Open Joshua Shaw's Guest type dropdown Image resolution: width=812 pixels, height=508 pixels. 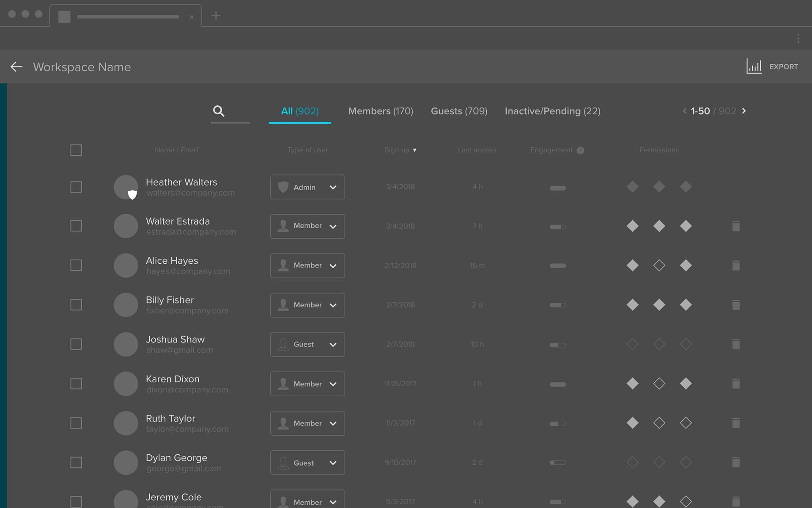point(307,345)
